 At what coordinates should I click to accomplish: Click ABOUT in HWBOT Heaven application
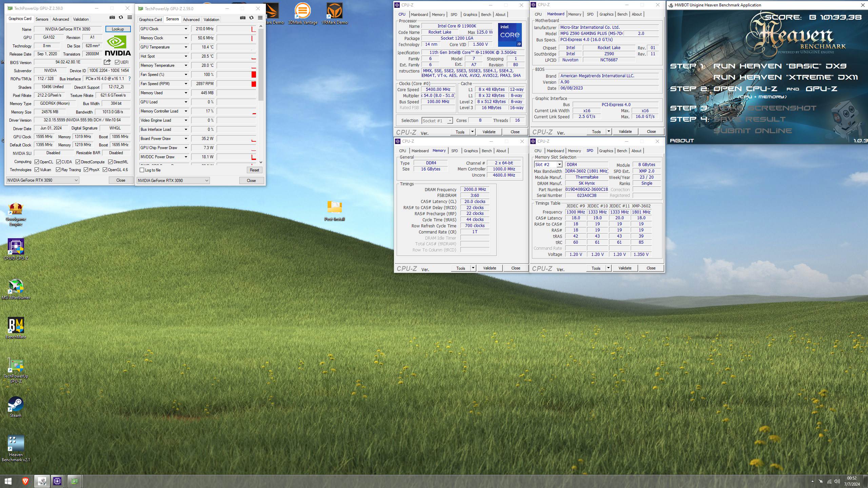pos(682,140)
